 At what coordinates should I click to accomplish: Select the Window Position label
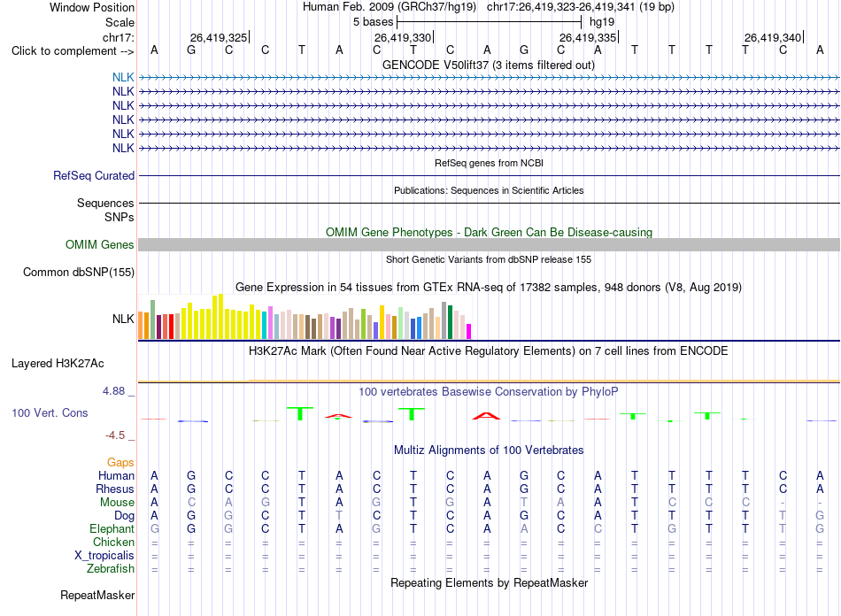tap(92, 7)
